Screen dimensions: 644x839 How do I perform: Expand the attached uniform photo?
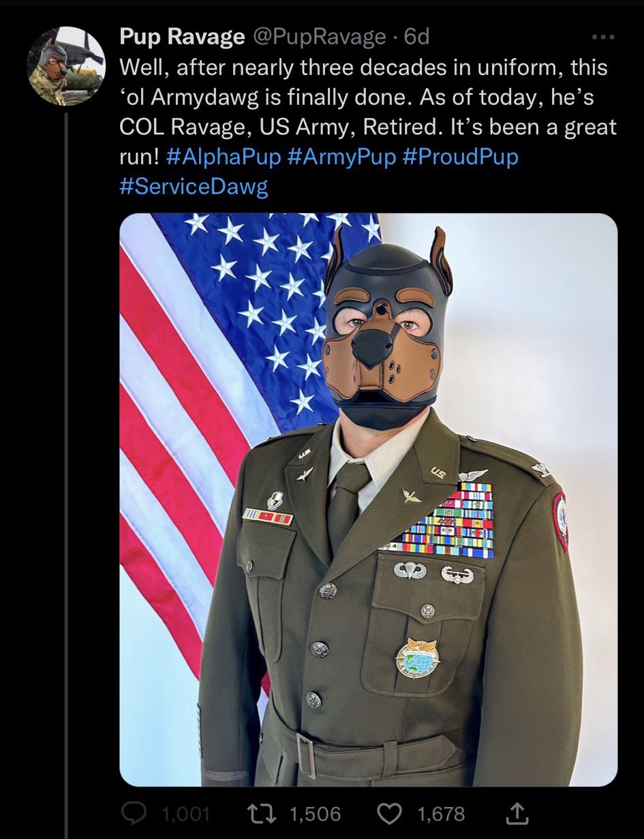[369, 500]
